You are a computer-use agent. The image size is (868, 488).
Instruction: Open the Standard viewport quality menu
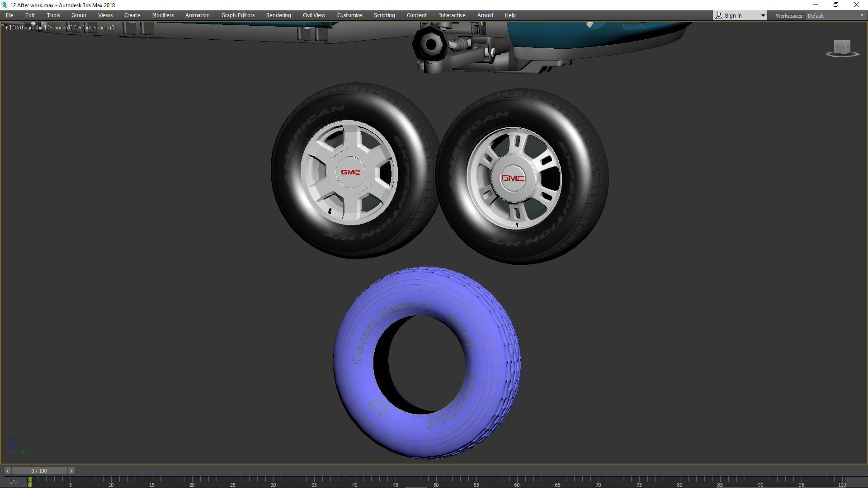click(x=60, y=28)
